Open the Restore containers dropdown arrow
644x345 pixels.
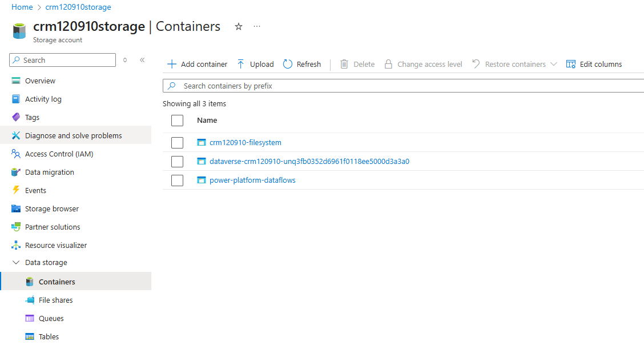pyautogui.click(x=553, y=64)
